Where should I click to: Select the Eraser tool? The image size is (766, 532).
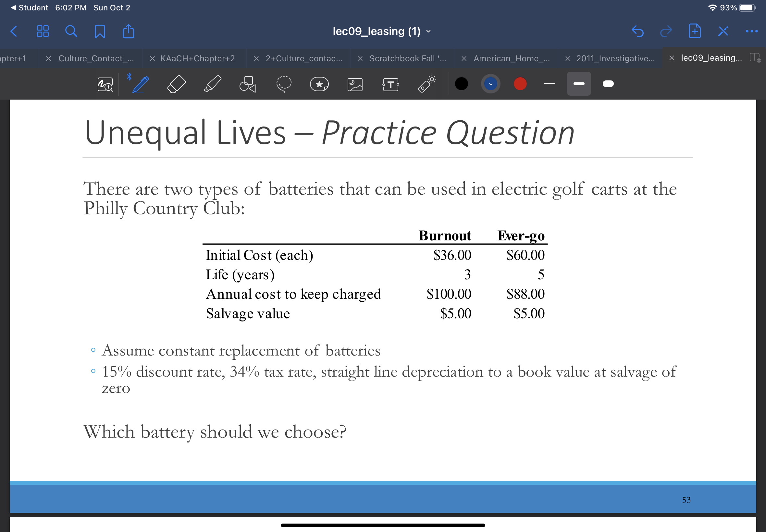click(x=177, y=84)
